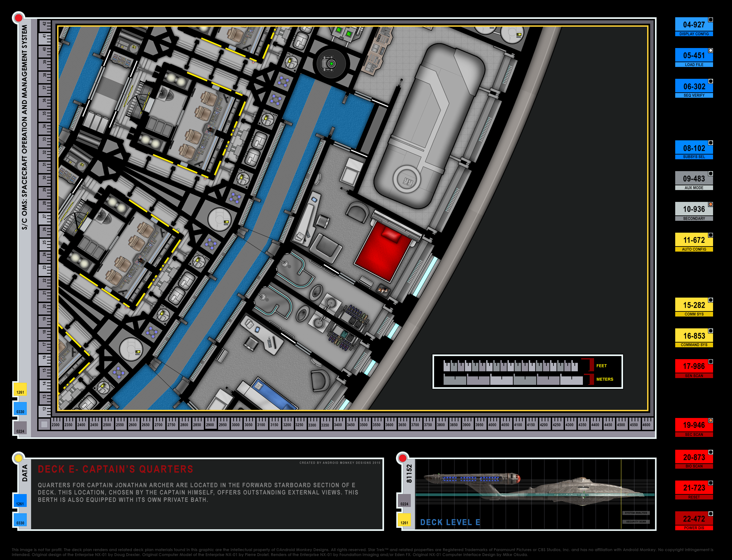Screen dimensions: 732x560
Task: Click red circular indicator on 81152 panel
Action: pyautogui.click(x=402, y=458)
